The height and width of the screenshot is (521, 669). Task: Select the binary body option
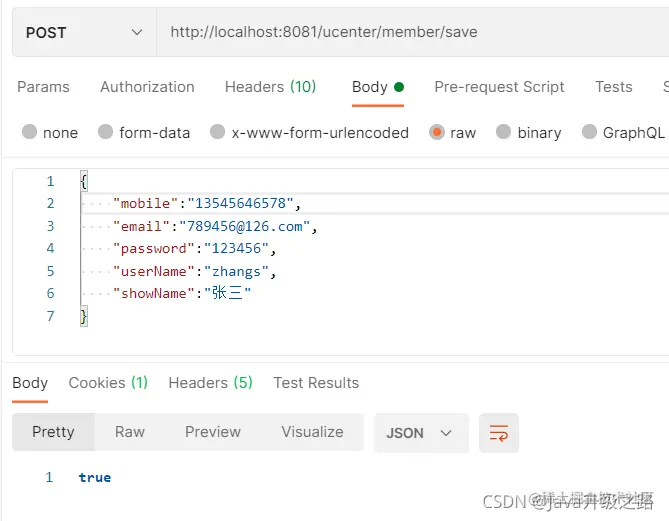click(529, 133)
